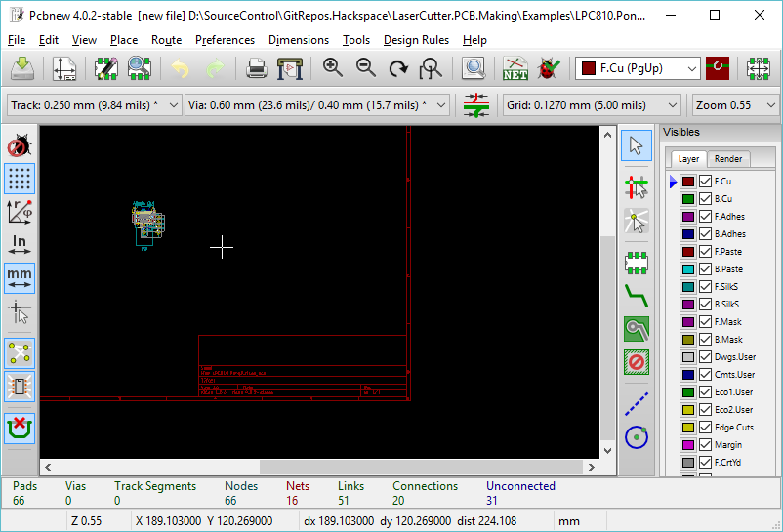Image resolution: width=783 pixels, height=532 pixels.
Task: Uncheck F.Cu layer visibility
Action: pyautogui.click(x=705, y=182)
